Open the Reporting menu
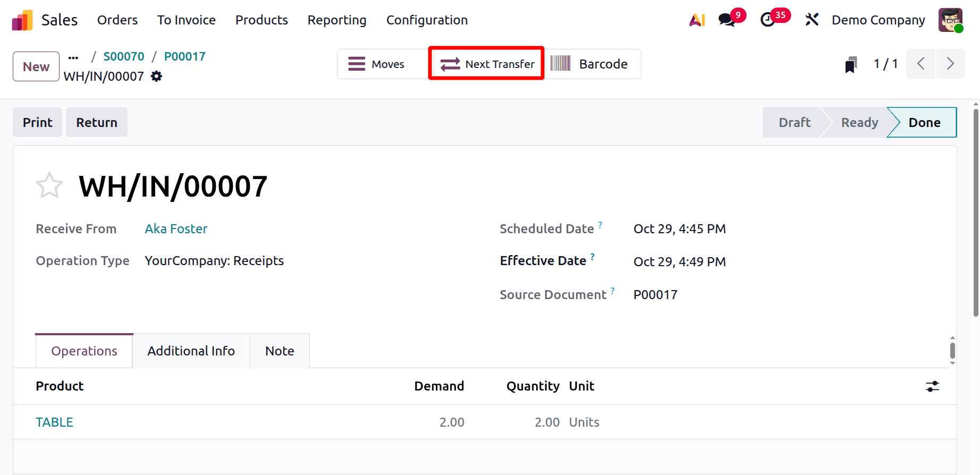 point(337,20)
